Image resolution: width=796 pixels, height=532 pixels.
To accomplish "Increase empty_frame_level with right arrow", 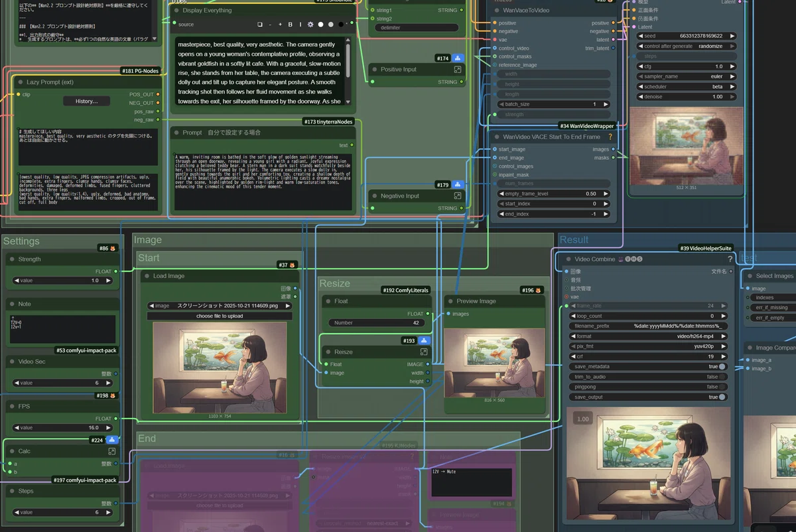I will pos(605,194).
